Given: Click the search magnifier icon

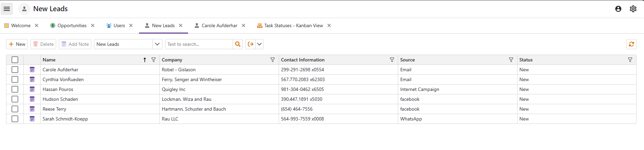Looking at the screenshot, I should (238, 44).
